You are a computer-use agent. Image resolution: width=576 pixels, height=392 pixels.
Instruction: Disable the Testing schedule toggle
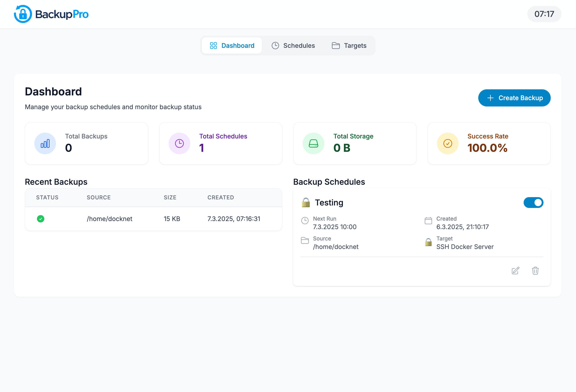click(x=533, y=203)
